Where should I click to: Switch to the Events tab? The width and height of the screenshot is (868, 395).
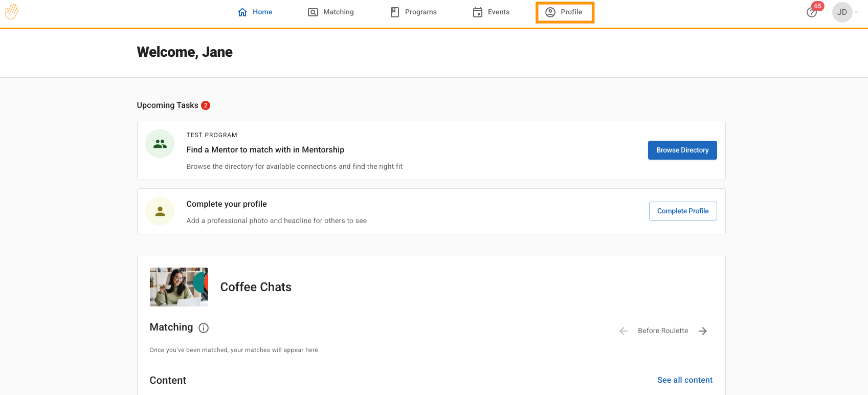498,12
